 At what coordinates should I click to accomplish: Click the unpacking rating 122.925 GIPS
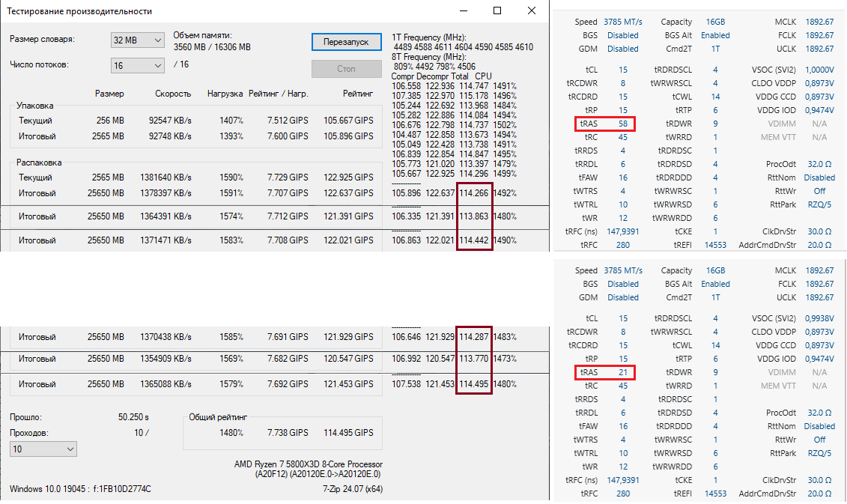[348, 177]
